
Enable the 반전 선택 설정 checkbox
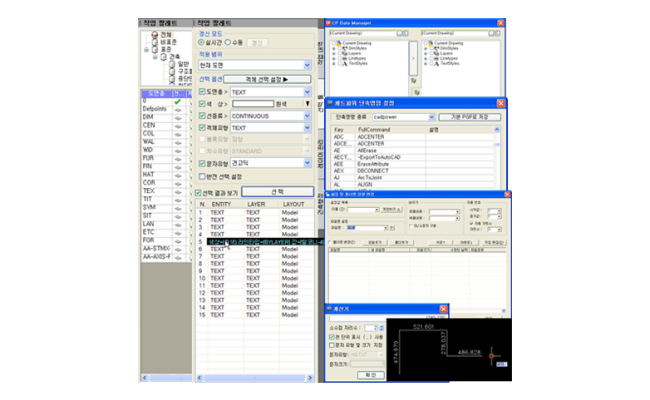click(x=202, y=176)
